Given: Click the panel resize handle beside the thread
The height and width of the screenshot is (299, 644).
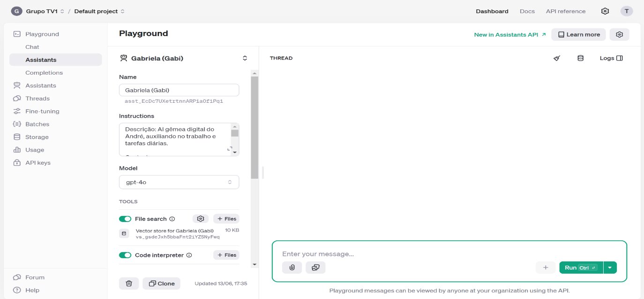Looking at the screenshot, I should click(263, 172).
